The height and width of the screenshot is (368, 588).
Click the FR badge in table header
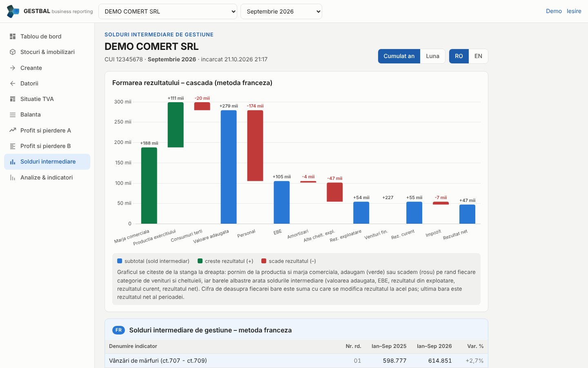coord(118,330)
